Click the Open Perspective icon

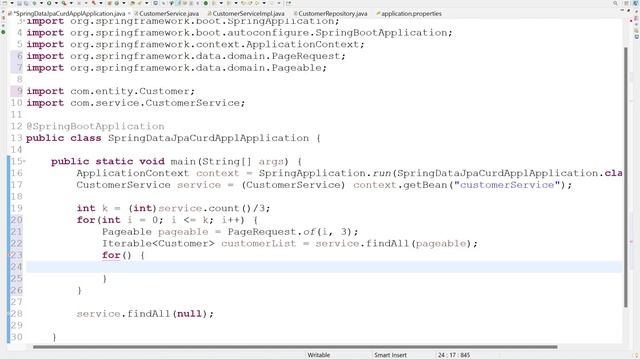click(627, 3)
